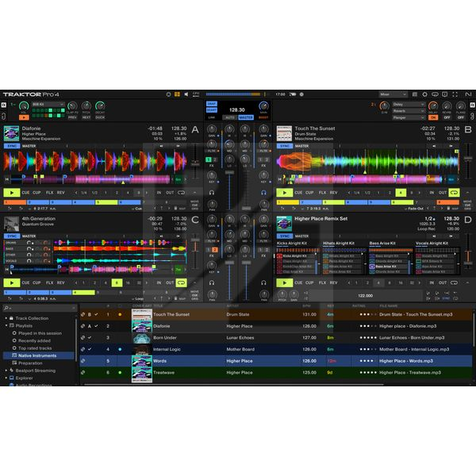Toggle FX unit 2 assign on channel C
Screen dimensions: 476x476
pos(215,250)
